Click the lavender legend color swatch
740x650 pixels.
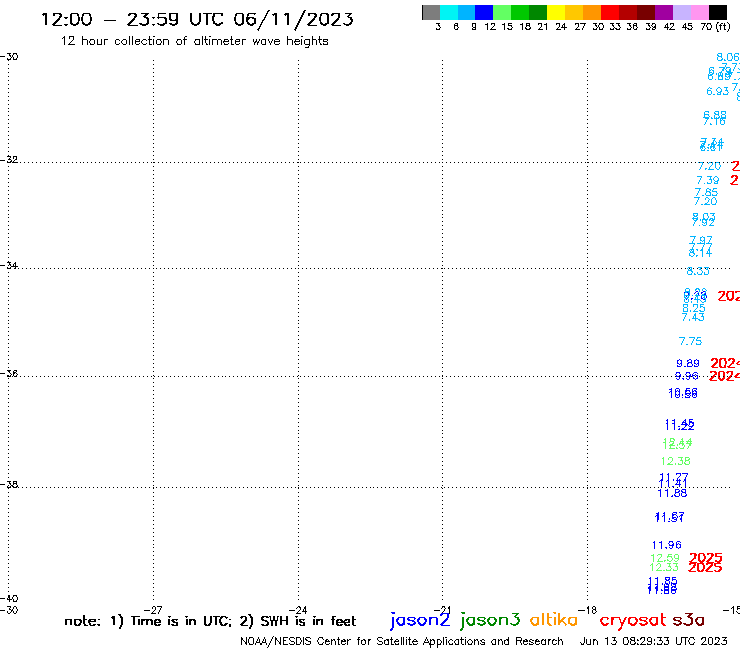click(681, 12)
